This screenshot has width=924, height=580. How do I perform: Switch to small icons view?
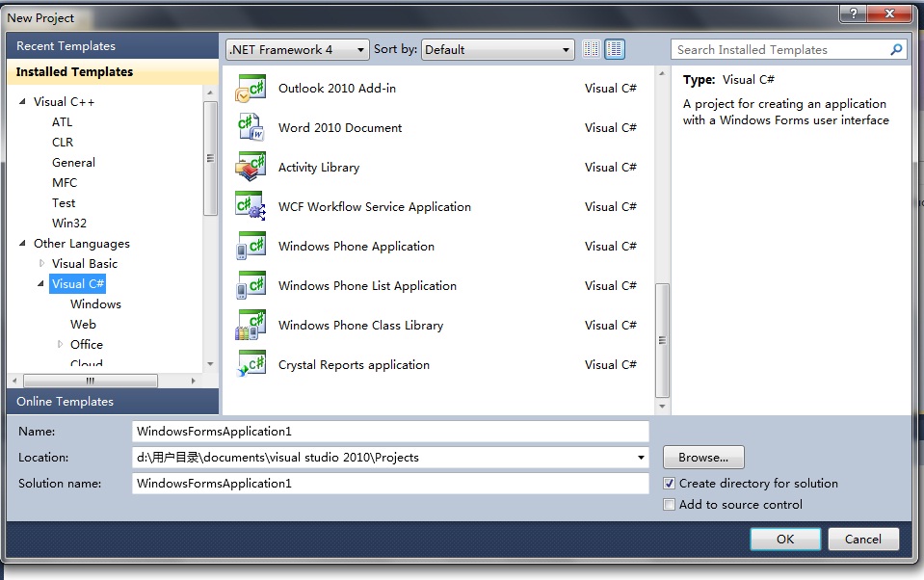tap(591, 49)
